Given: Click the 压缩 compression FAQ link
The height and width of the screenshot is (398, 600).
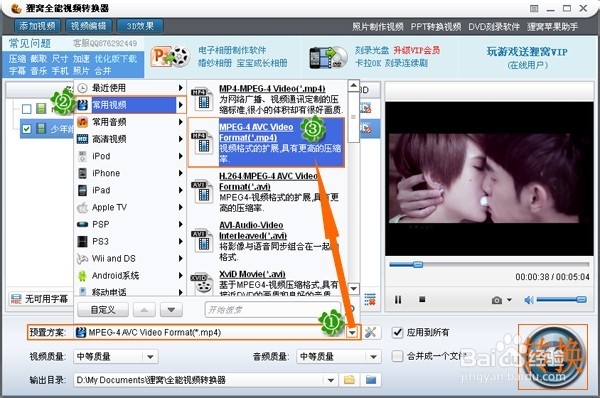Looking at the screenshot, I should [x=18, y=59].
